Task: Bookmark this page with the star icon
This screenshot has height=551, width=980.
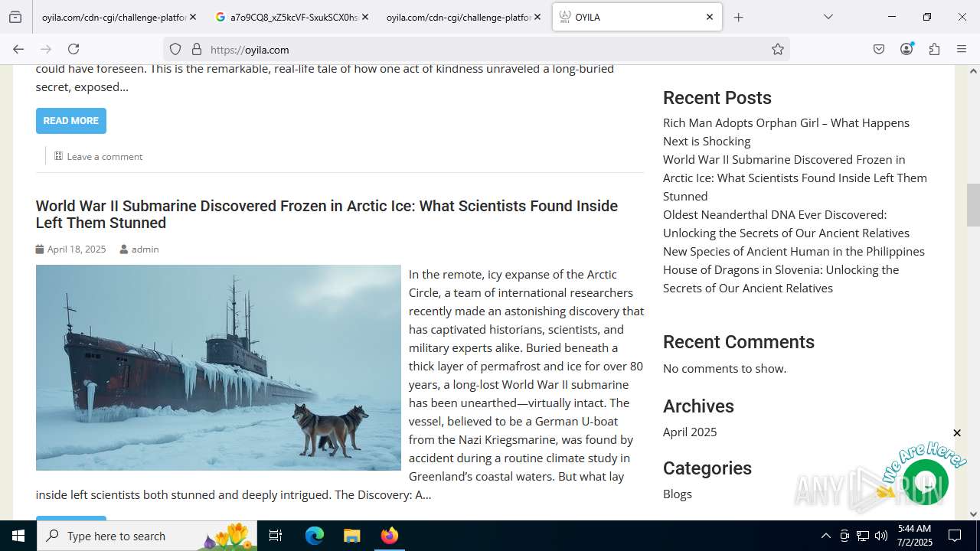Action: click(778, 49)
